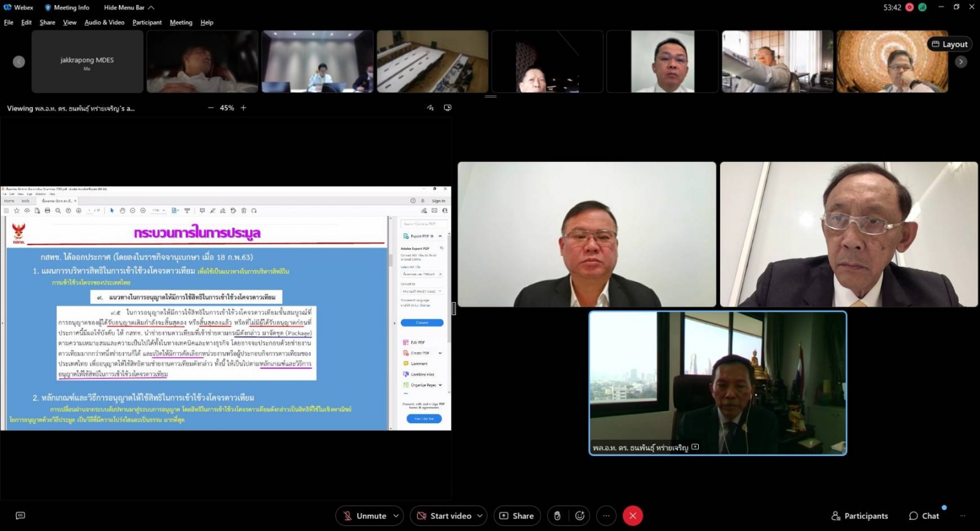Open the reactions emoji icon
The image size is (980, 531).
tap(580, 516)
